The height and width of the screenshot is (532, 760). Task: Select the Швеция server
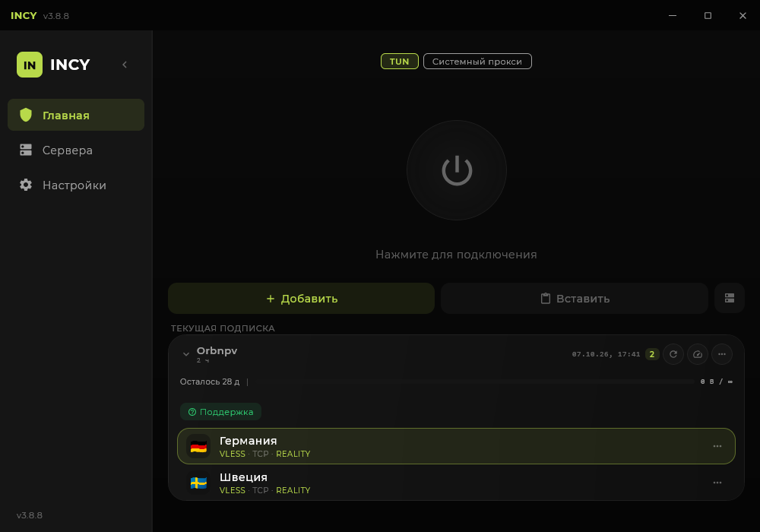tap(456, 483)
